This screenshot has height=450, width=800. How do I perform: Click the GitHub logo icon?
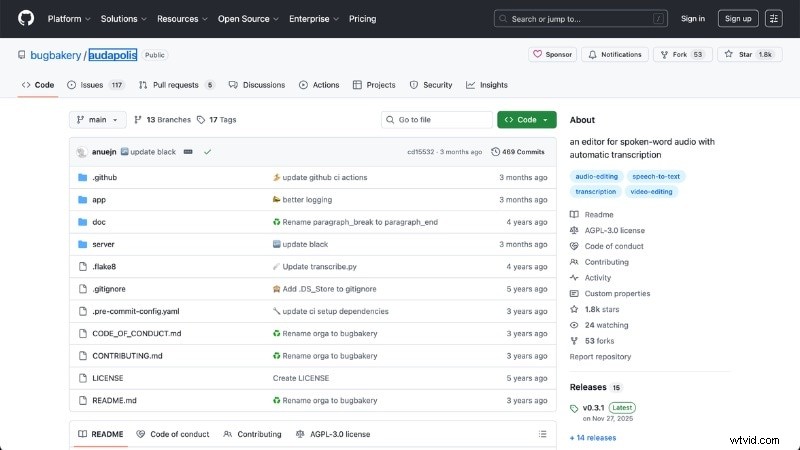(x=25, y=18)
